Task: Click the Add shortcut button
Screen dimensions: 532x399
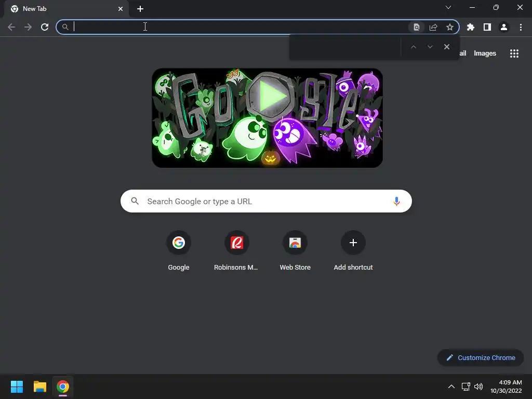Action: click(x=353, y=250)
